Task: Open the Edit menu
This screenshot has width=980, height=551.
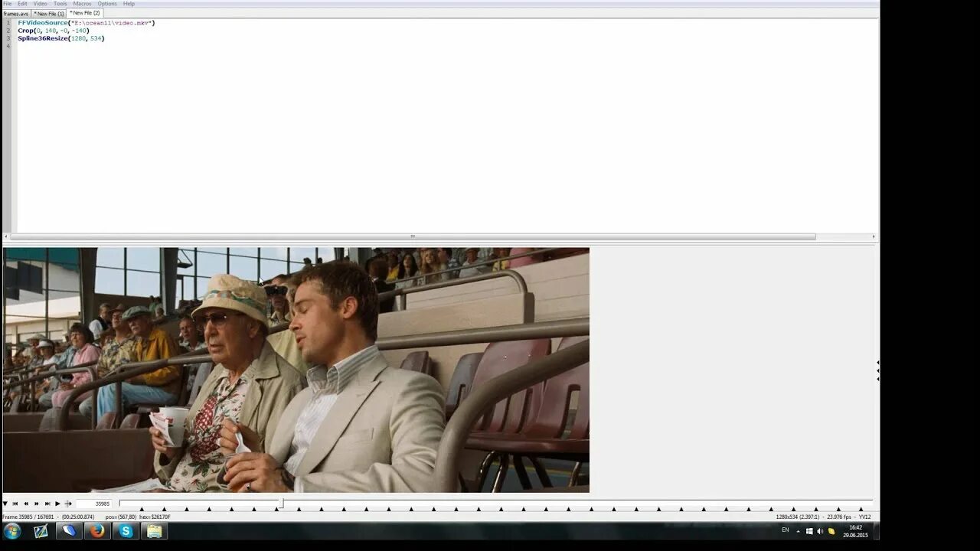Action: pyautogui.click(x=23, y=4)
